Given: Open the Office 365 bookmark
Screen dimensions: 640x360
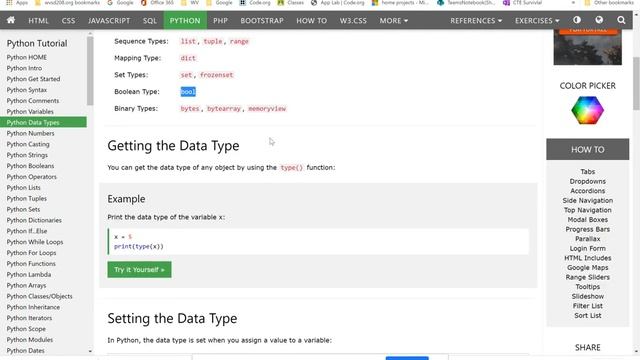Looking at the screenshot, I should pos(157,2).
